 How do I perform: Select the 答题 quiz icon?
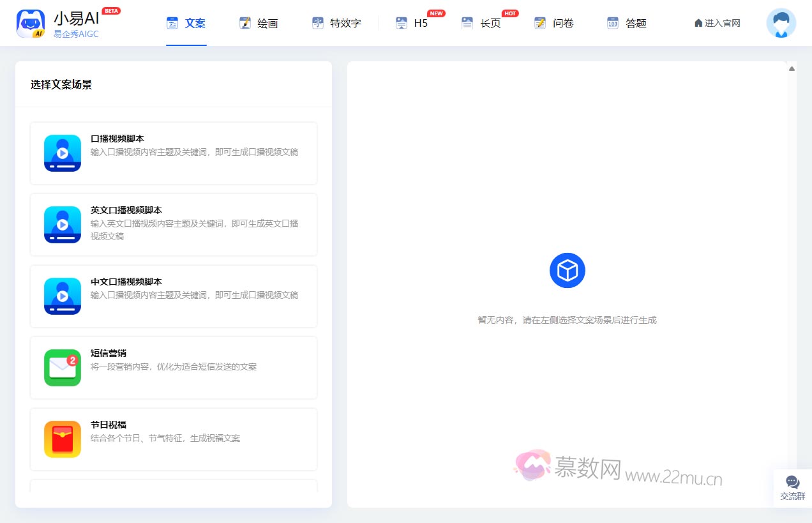(612, 23)
